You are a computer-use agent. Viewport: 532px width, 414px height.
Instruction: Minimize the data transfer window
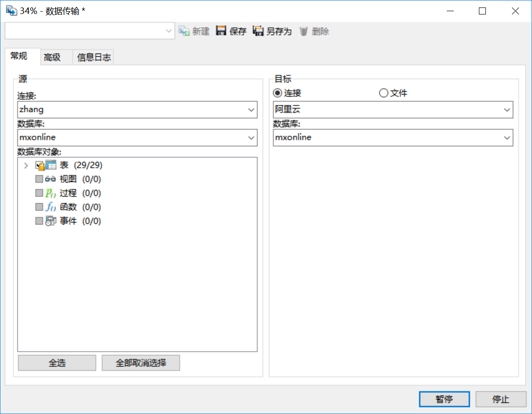coord(450,11)
